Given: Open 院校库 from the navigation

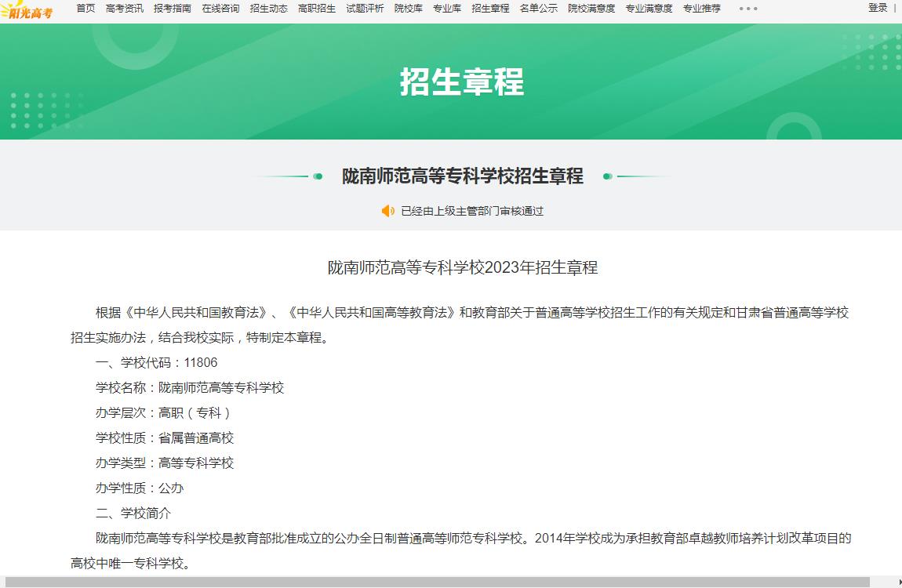Looking at the screenshot, I should pyautogui.click(x=409, y=9).
